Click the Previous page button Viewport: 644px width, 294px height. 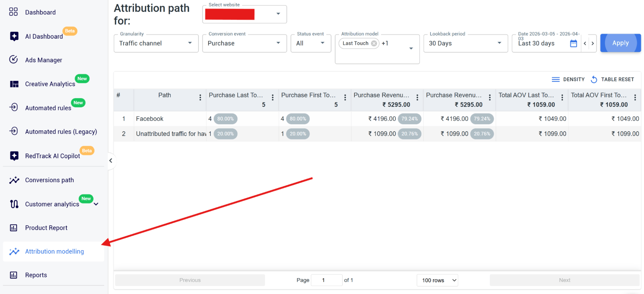click(x=190, y=280)
